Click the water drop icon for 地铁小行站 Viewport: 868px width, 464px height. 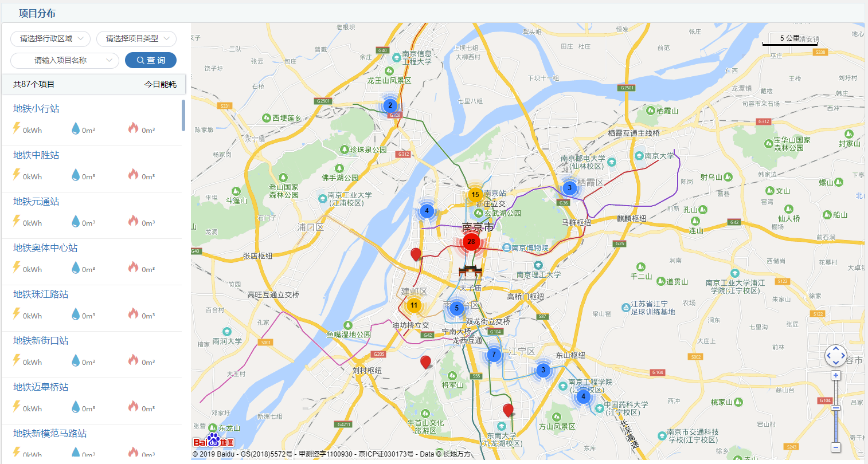tap(76, 128)
